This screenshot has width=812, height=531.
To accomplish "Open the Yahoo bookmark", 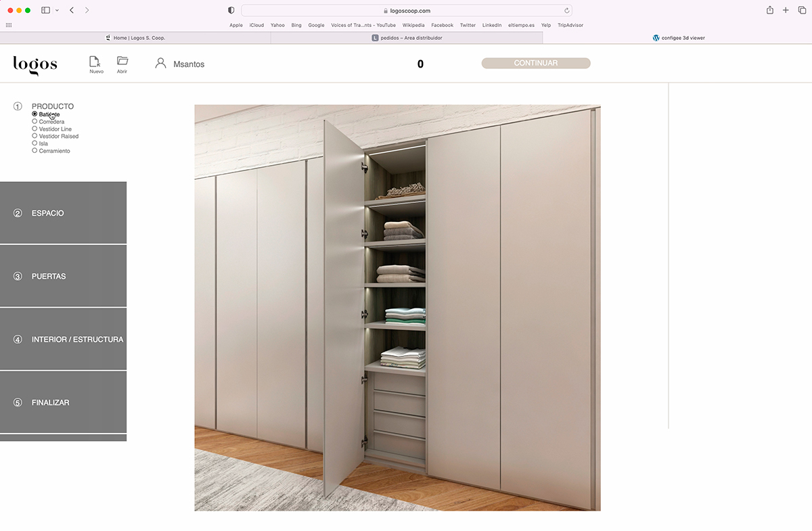I will click(x=277, y=25).
